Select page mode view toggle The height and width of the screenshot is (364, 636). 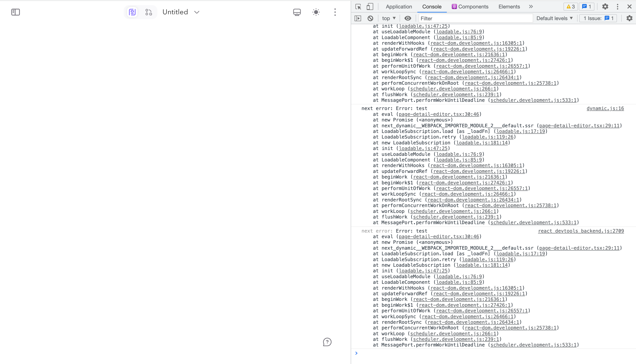(x=132, y=12)
